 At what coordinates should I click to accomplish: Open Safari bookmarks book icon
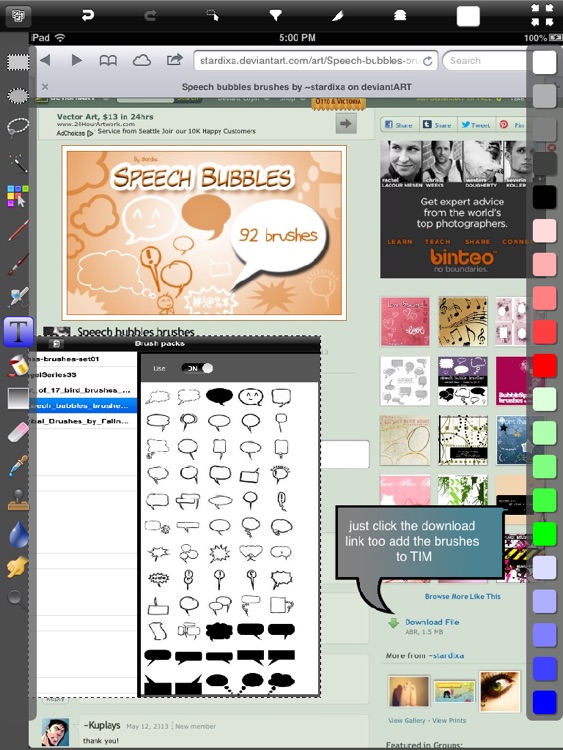point(108,60)
